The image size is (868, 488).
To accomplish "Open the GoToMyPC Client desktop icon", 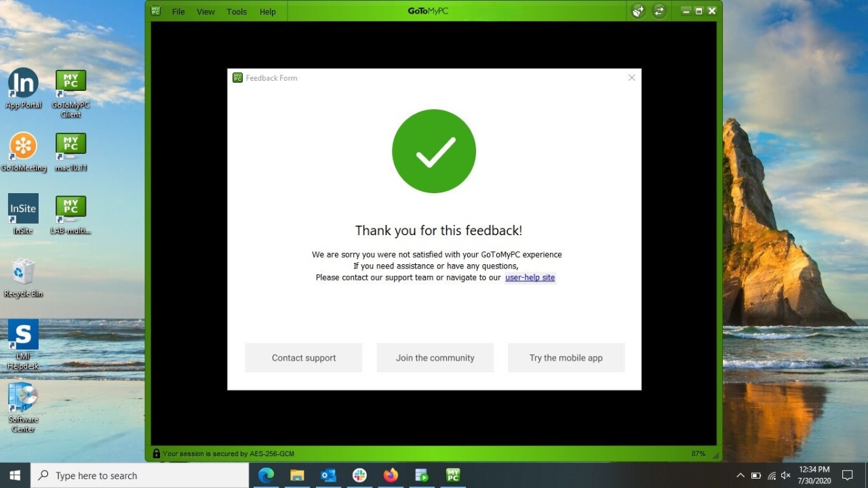I will 71,94.
